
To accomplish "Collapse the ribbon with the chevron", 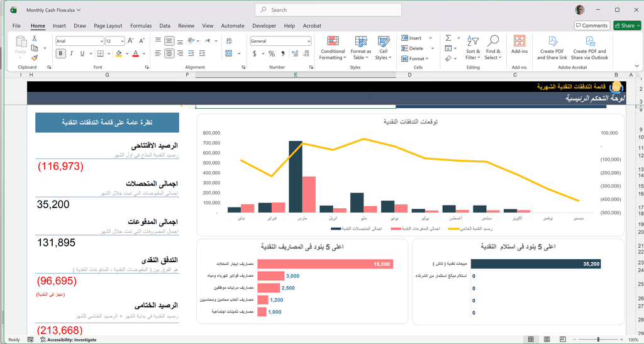I will point(636,66).
